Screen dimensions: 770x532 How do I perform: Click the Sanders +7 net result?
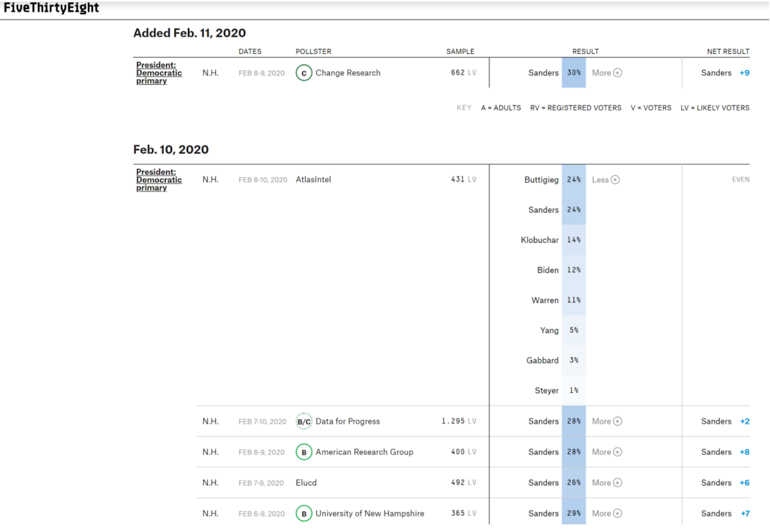(x=725, y=513)
